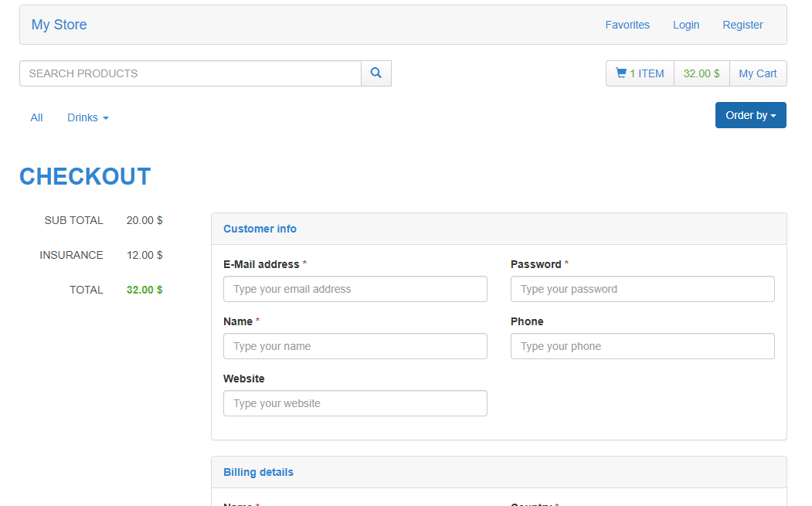The image size is (812, 506).
Task: Click the Phone field label
Action: (x=527, y=321)
